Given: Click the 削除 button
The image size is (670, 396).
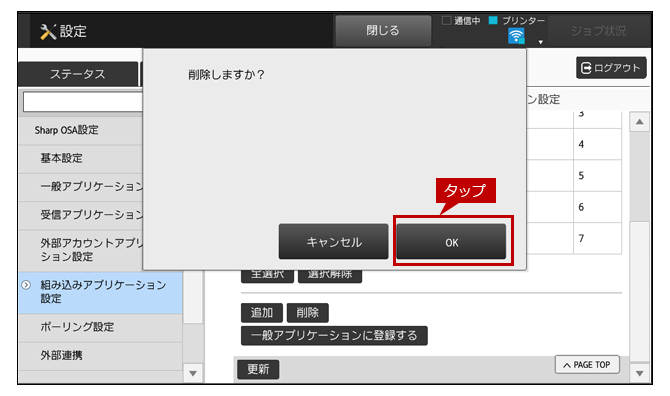Looking at the screenshot, I should 308,313.
